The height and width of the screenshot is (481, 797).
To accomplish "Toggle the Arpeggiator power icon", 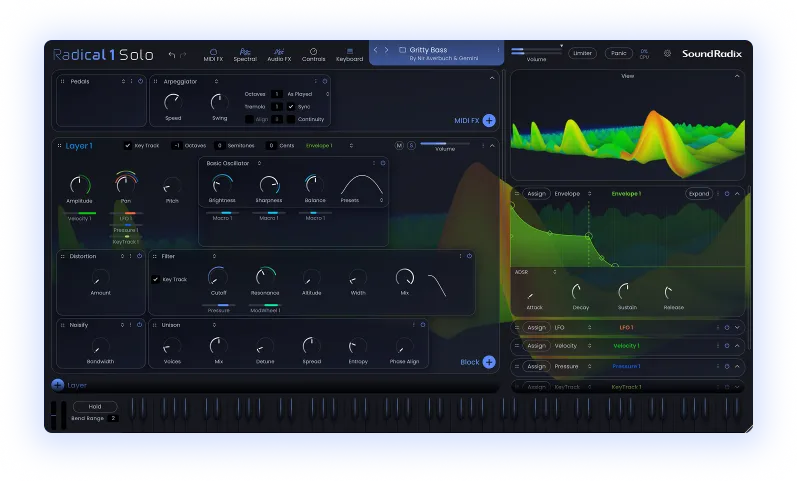I will [325, 81].
